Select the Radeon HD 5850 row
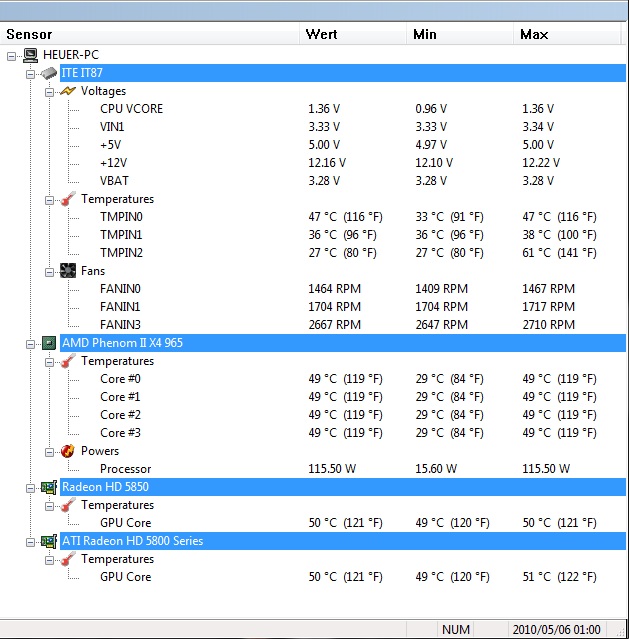Viewport: 629px width, 639px height. tap(343, 487)
